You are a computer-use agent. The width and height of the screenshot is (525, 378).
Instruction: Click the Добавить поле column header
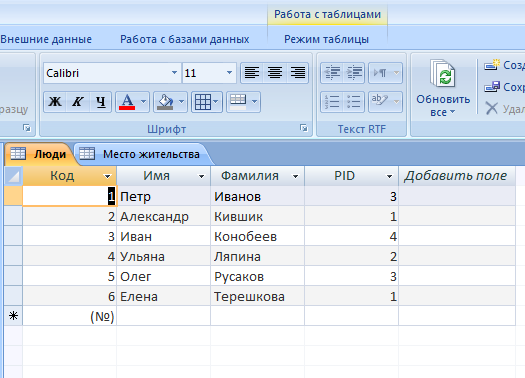click(x=456, y=176)
